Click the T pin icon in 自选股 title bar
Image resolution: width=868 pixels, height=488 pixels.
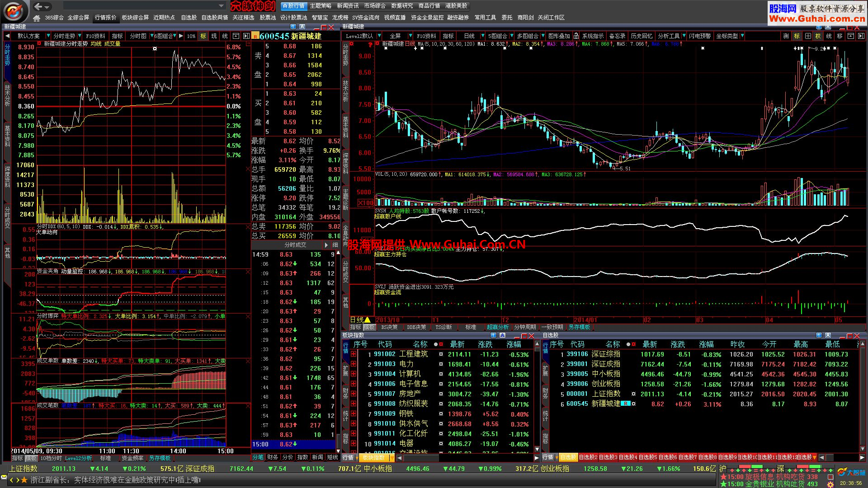click(818, 335)
